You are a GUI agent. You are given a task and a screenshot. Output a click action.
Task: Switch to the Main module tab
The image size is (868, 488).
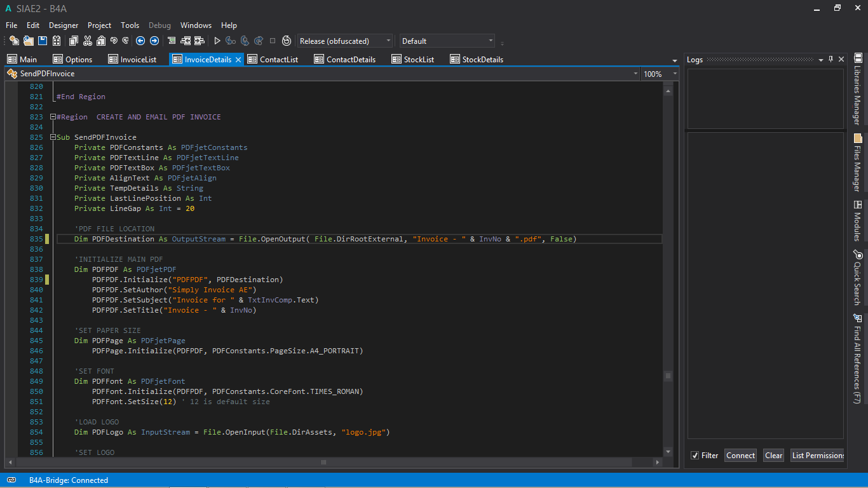[x=22, y=59]
